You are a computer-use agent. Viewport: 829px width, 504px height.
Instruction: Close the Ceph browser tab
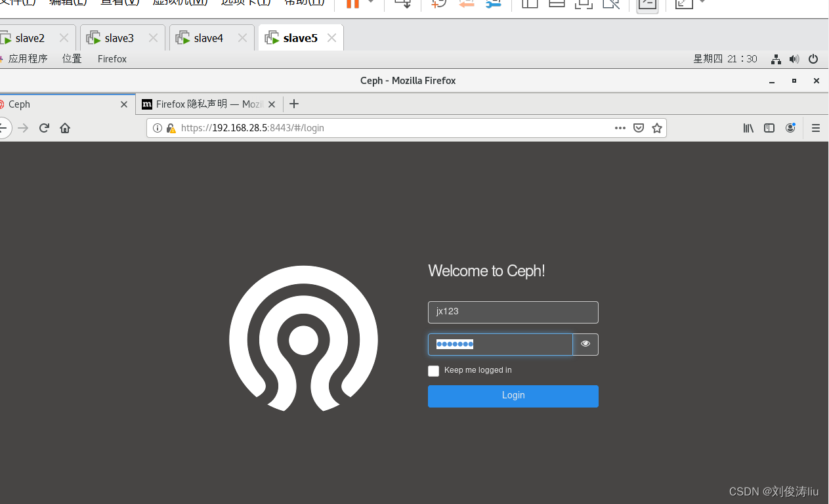[x=124, y=104]
